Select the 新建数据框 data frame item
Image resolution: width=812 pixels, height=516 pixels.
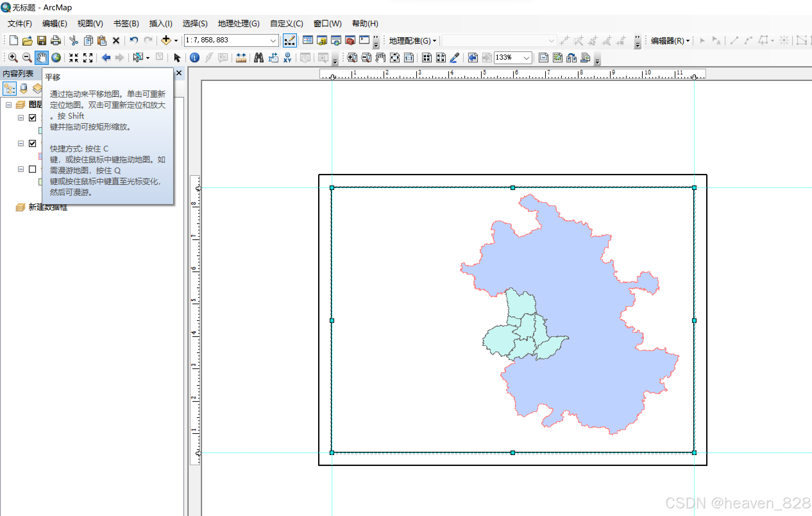(x=47, y=207)
